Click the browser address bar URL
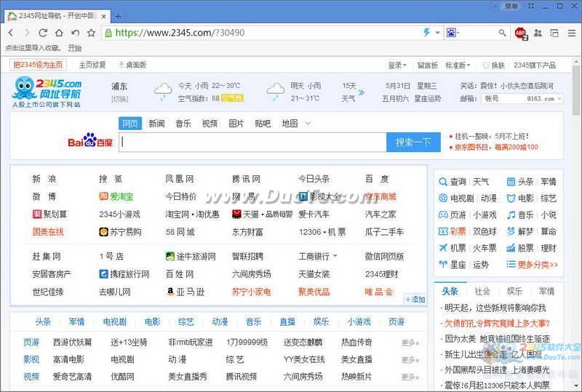The height and width of the screenshot is (392, 582). point(180,33)
